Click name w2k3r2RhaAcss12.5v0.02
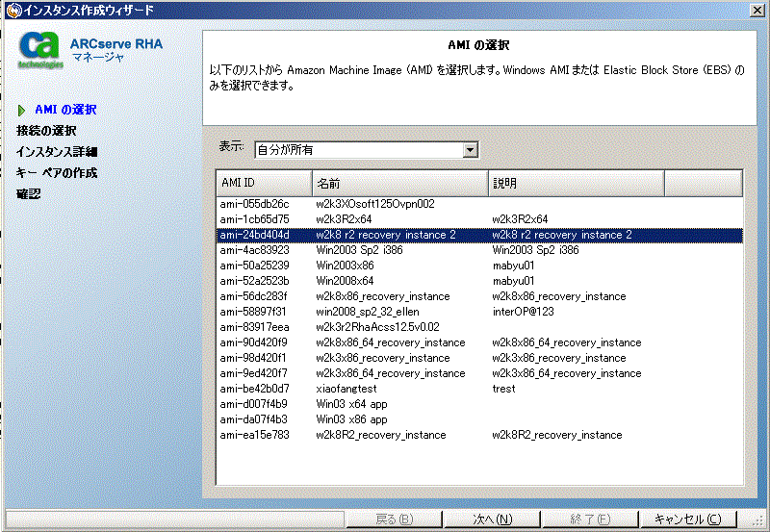The width and height of the screenshot is (770, 532). coord(377,327)
